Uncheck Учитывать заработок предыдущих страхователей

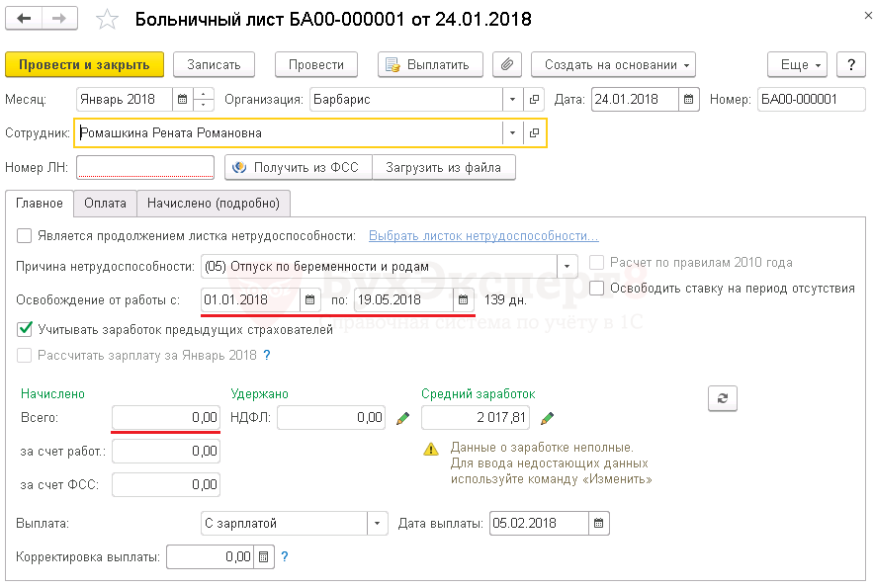pos(25,329)
